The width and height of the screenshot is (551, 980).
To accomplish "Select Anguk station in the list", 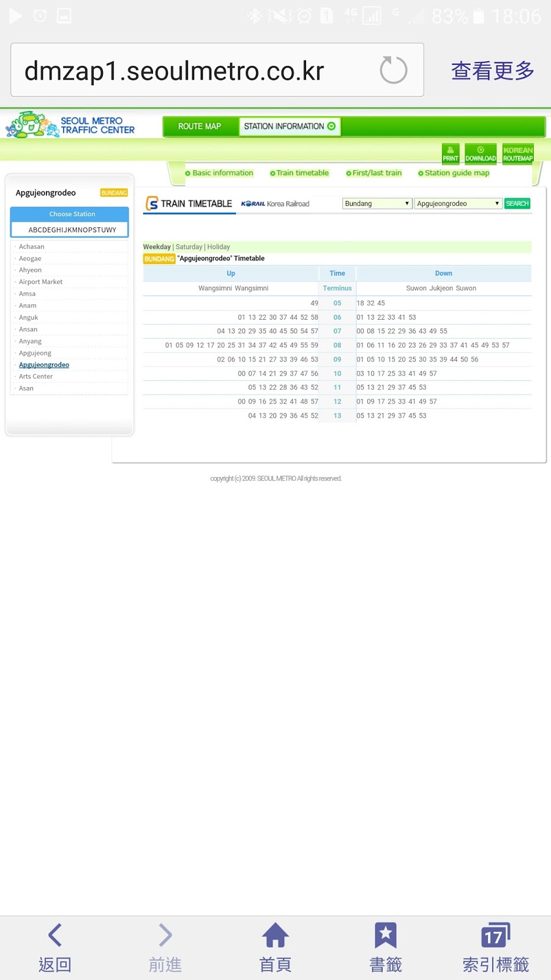I will [x=28, y=317].
